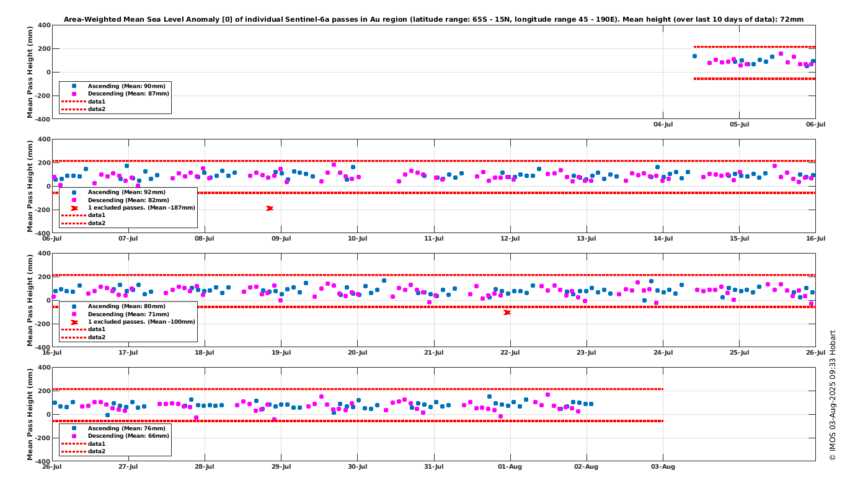Click legend entry "Ascending (Mean: 92mm)"
Viewport: 868px width, 496px height.
115,192
